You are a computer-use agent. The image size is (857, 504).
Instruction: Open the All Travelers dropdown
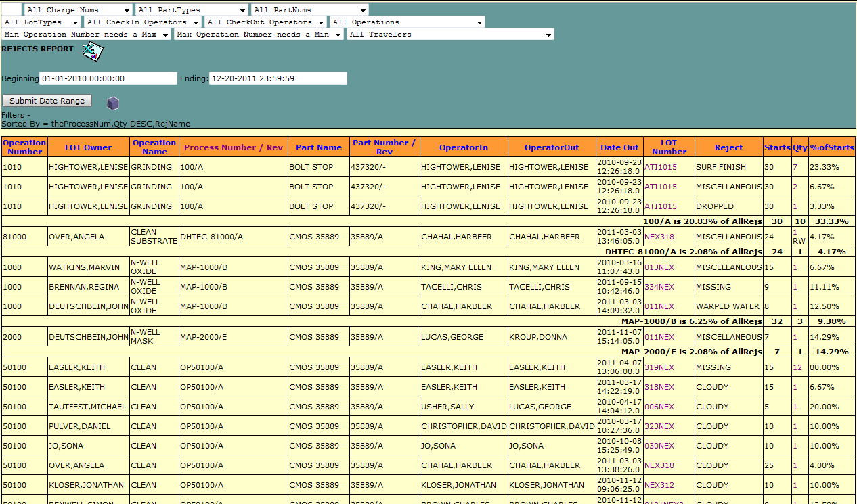pos(450,35)
